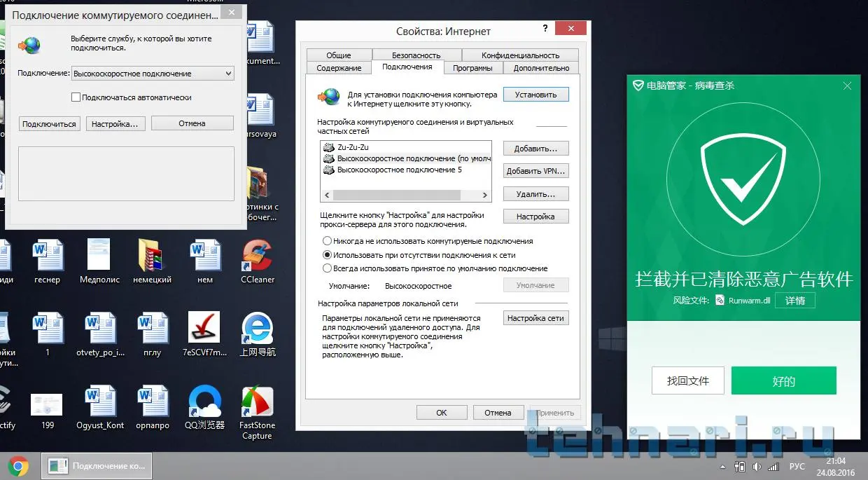Click OK in Свойства: Интернет
This screenshot has height=480, width=868.
(442, 413)
